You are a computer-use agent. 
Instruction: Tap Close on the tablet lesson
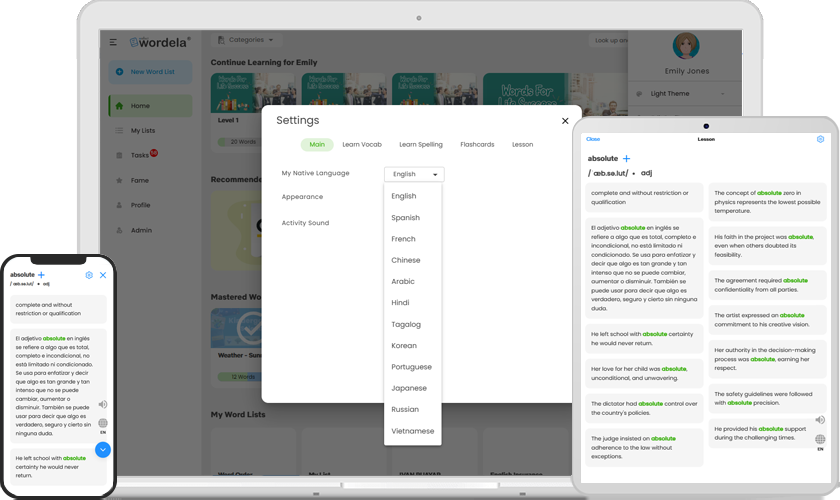[x=593, y=139]
